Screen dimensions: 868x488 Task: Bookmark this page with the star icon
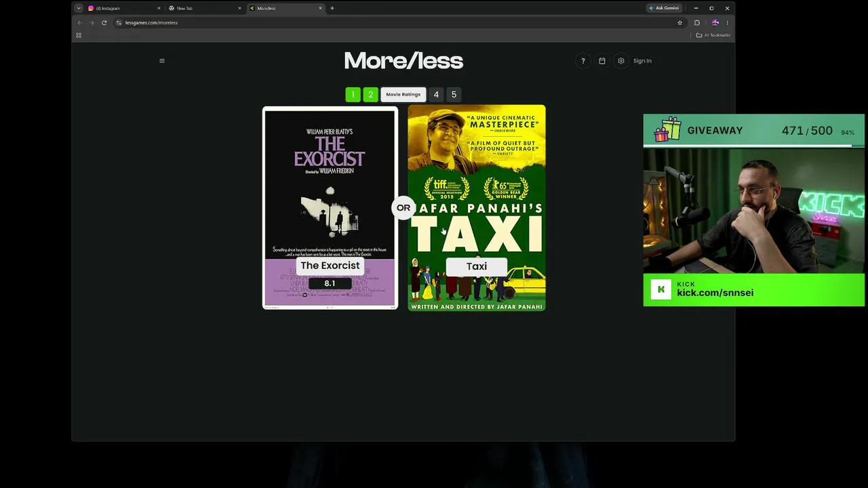point(679,22)
